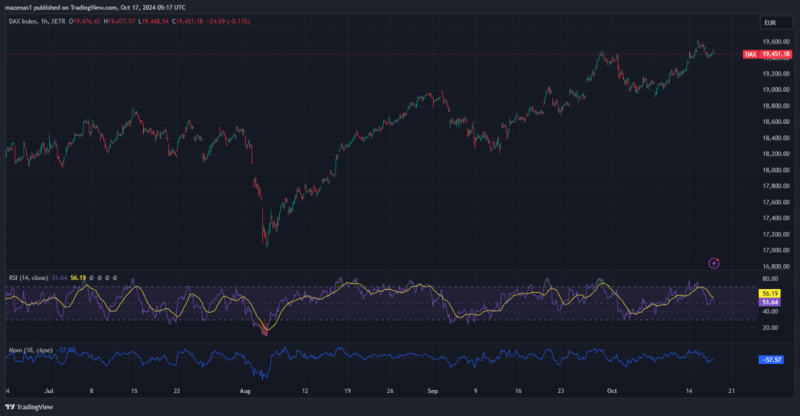Click the high value H19,477.57

[x=119, y=21]
